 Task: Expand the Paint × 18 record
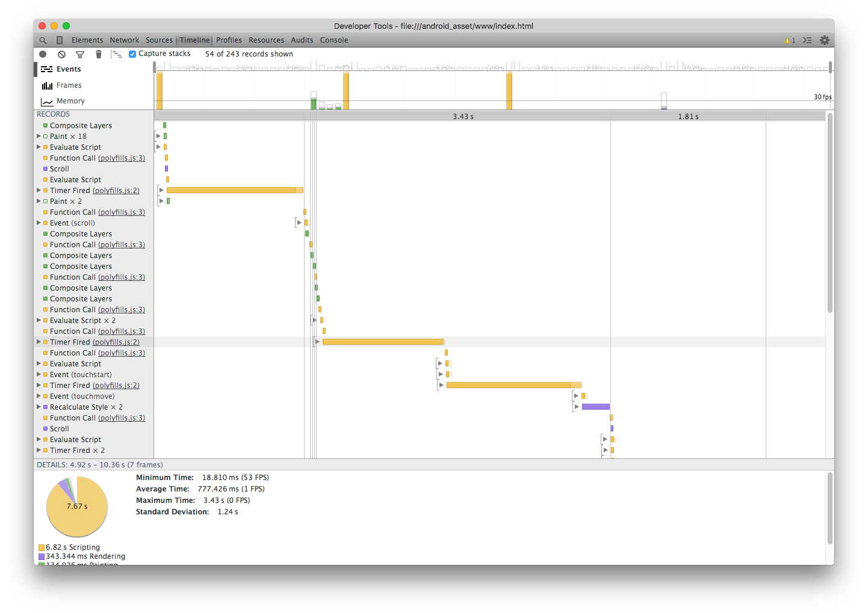tap(39, 136)
